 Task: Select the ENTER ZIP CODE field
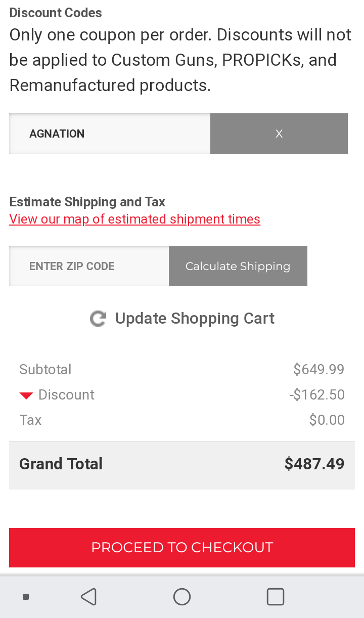pyautogui.click(x=89, y=266)
